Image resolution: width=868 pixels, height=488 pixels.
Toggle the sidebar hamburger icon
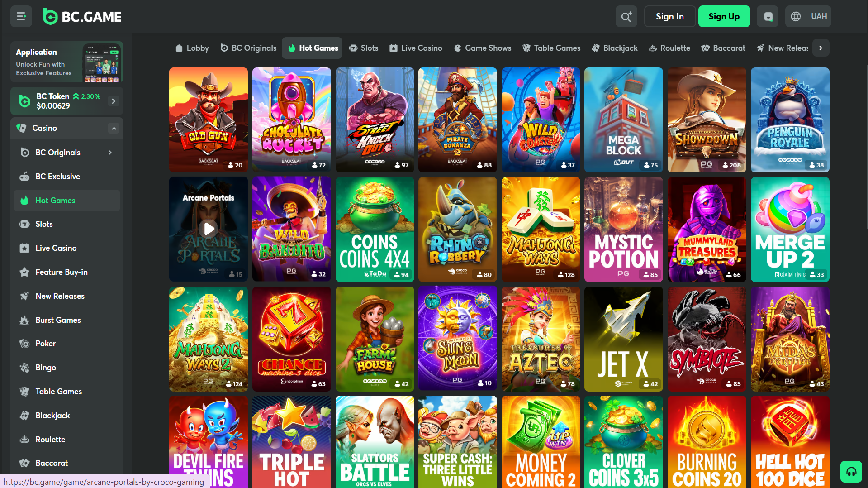click(21, 16)
